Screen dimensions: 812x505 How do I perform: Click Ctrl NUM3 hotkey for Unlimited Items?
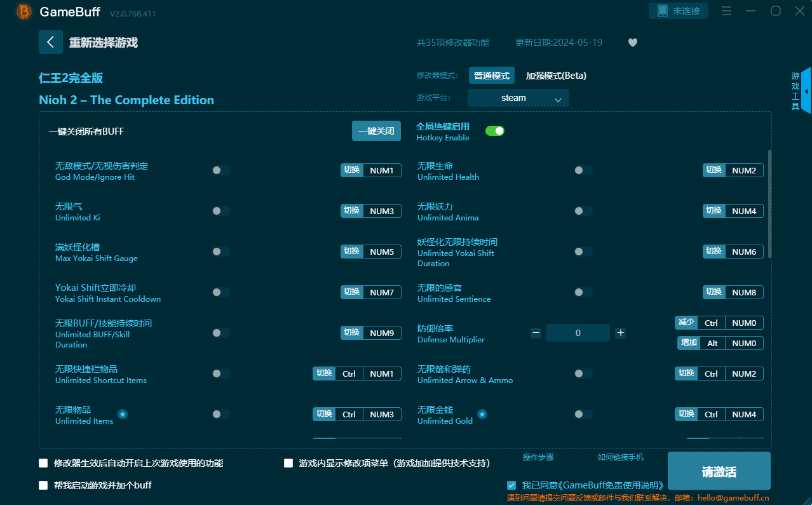368,414
